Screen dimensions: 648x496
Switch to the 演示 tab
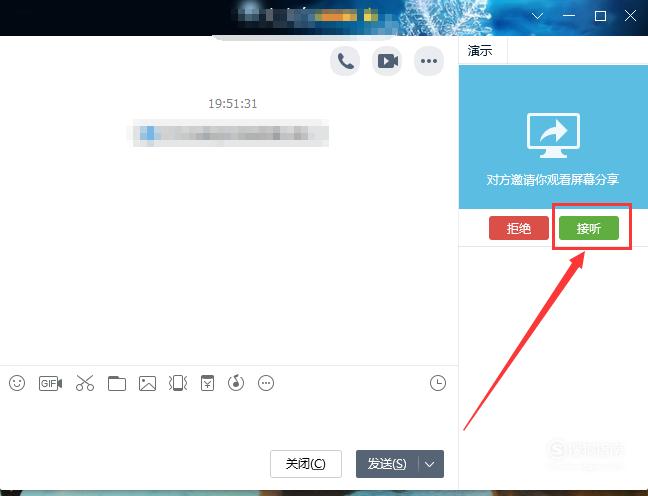coord(481,51)
